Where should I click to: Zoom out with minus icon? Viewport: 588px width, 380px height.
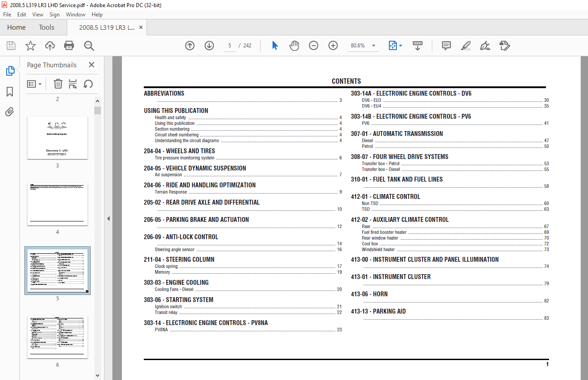(x=314, y=46)
